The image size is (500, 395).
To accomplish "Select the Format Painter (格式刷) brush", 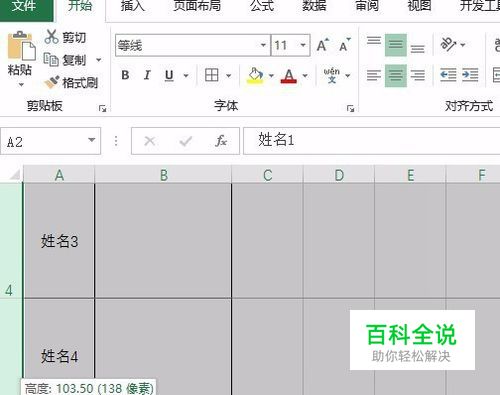I will click(x=71, y=82).
